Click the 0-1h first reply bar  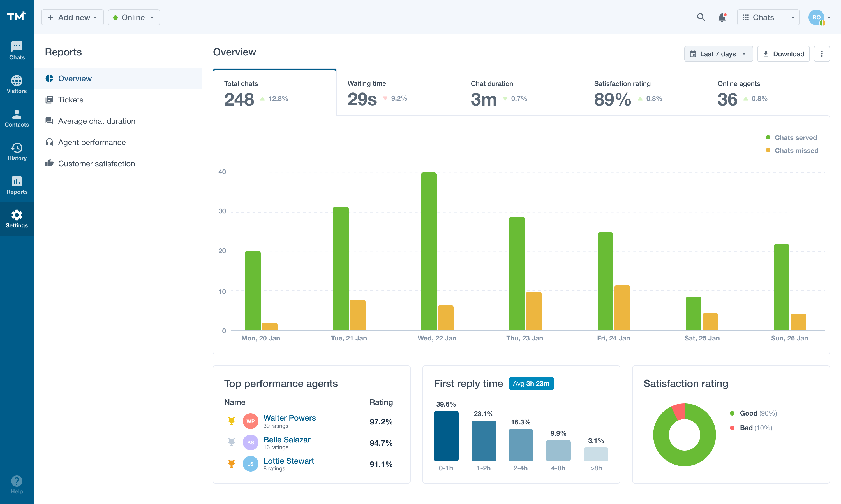[446, 436]
